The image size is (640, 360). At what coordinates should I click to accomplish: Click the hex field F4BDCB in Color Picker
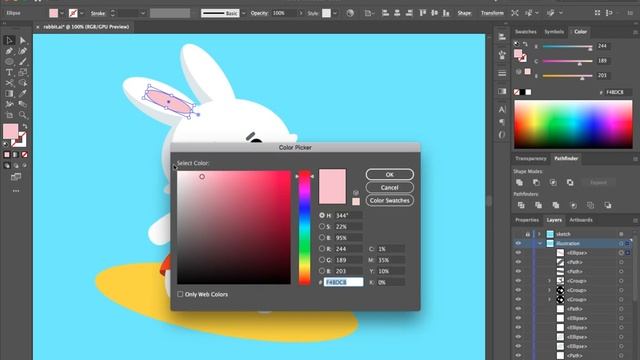click(343, 282)
